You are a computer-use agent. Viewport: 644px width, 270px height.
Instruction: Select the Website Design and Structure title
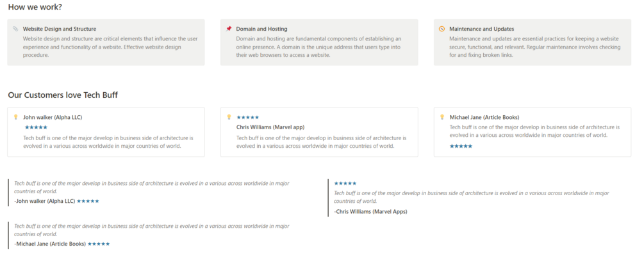[x=60, y=29]
